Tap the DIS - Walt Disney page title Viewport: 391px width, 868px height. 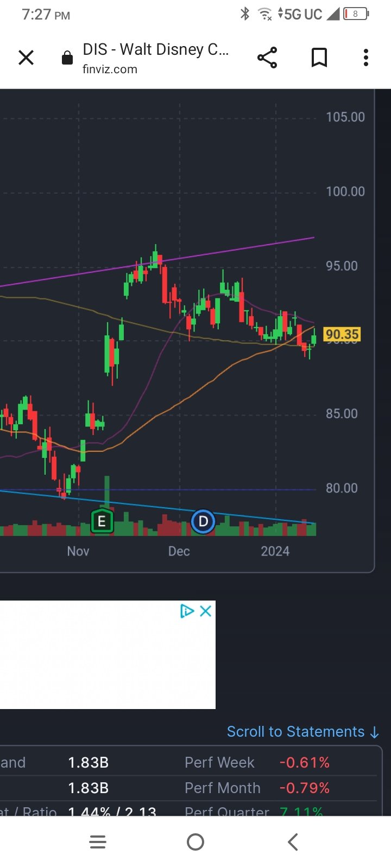coord(156,49)
